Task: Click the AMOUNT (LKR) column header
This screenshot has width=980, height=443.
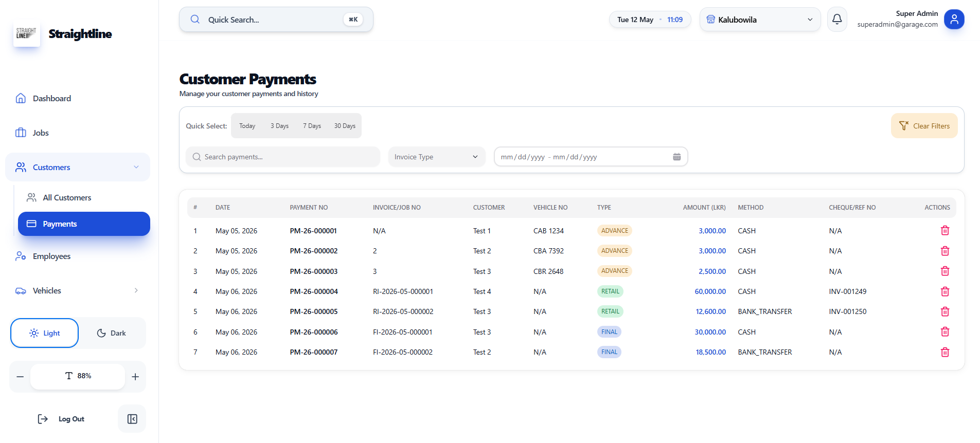Action: [704, 208]
